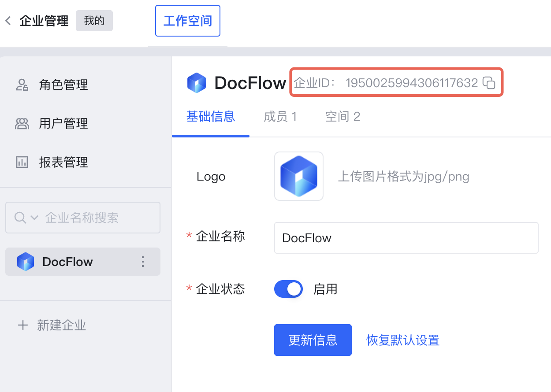Click the Logo upload thumbnail
This screenshot has height=392, width=551.
point(299,176)
